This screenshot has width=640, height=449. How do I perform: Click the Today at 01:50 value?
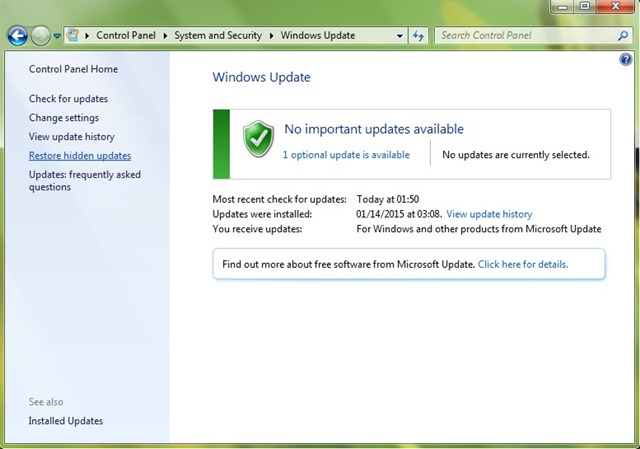[388, 199]
